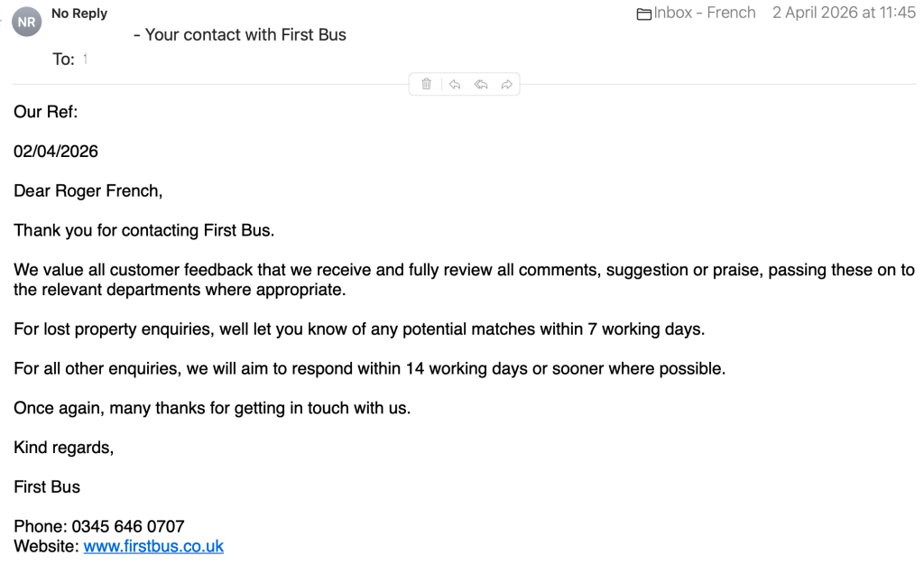Click the lost property enquiries sentence
Image resolution: width=924 pixels, height=565 pixels.
(358, 329)
